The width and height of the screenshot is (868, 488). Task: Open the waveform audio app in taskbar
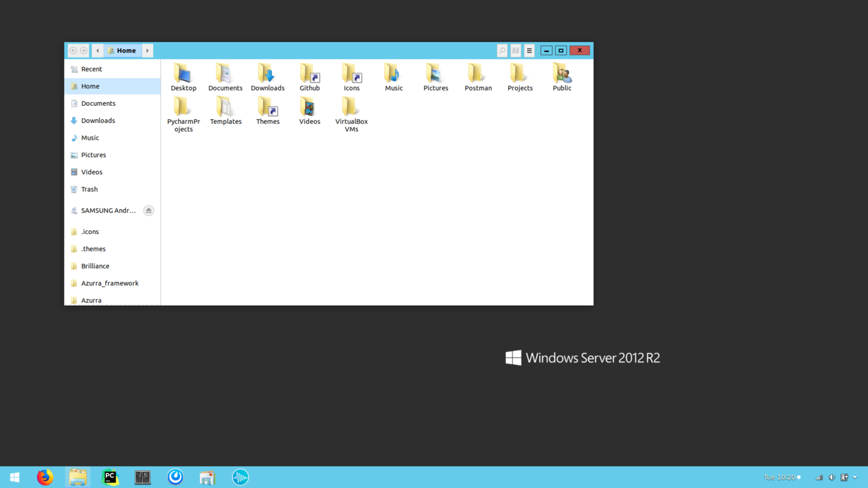240,477
